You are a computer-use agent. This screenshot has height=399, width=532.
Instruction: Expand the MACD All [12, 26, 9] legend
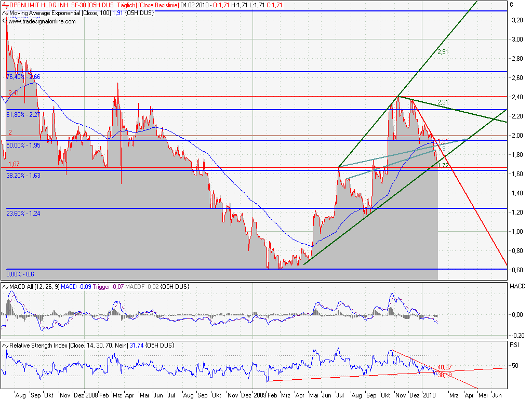tap(33, 286)
